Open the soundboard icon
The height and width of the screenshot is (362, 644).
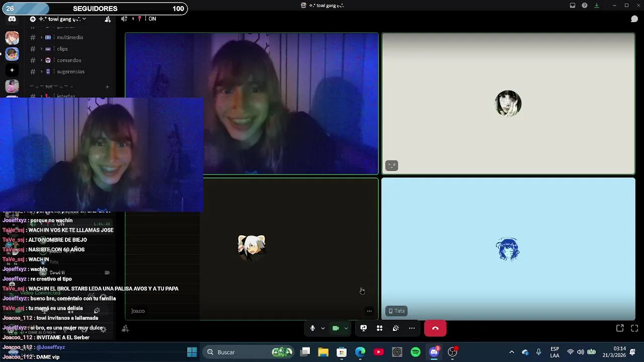396,328
